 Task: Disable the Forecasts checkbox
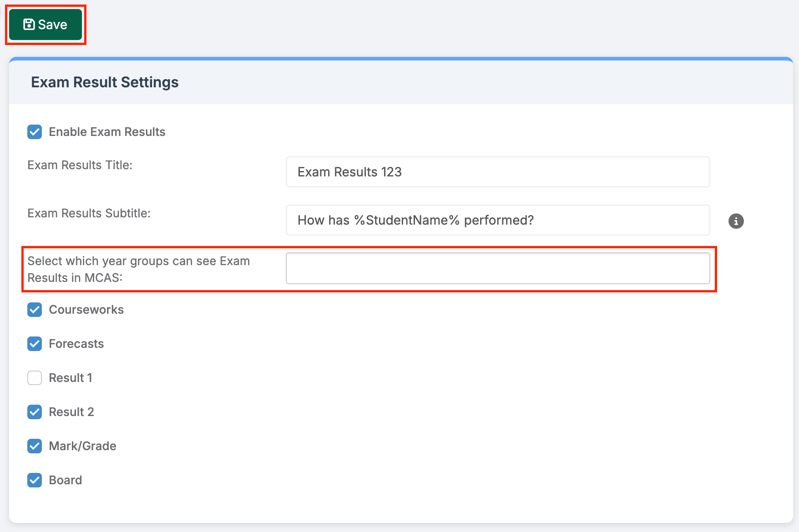35,344
